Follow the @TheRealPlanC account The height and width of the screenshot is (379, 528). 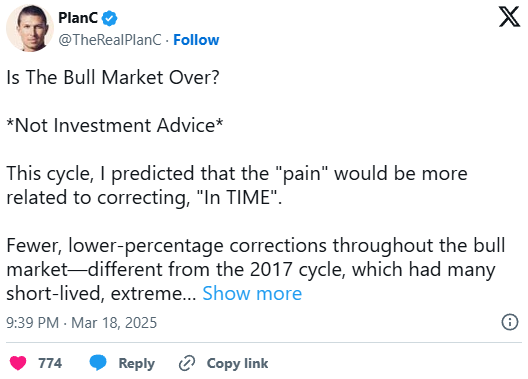click(196, 40)
